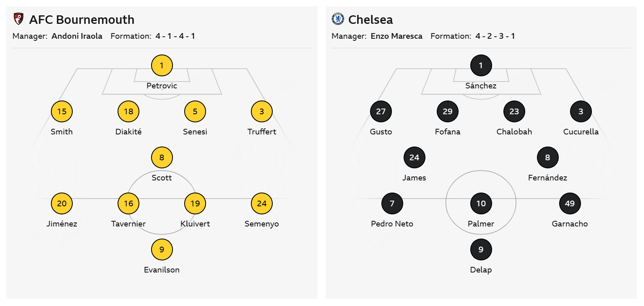The width and height of the screenshot is (644, 306).
Task: Choose Scott's number 8 yellow circle
Action: pyautogui.click(x=162, y=157)
